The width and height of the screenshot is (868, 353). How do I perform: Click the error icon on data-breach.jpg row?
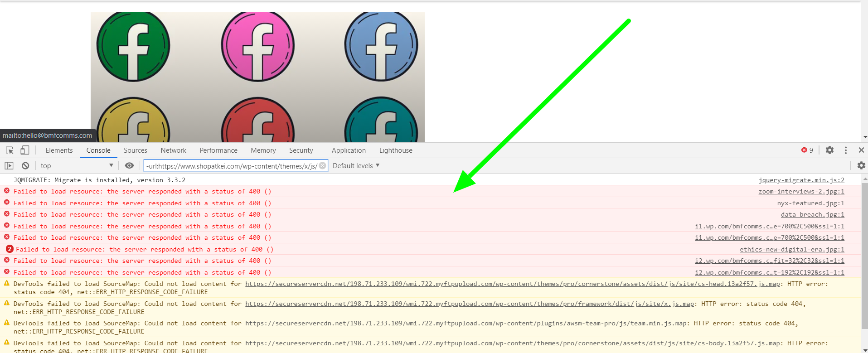point(7,214)
